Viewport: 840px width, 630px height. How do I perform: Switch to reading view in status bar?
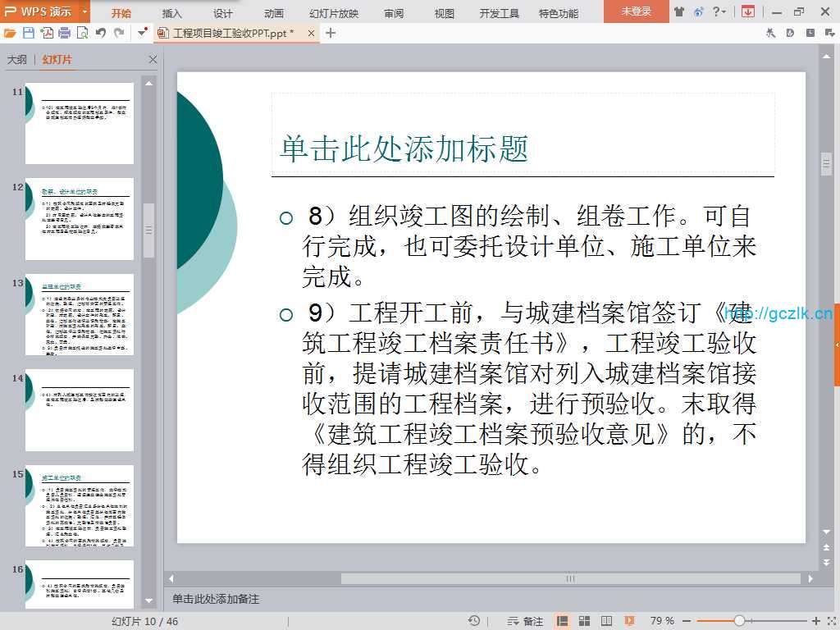coord(606,621)
